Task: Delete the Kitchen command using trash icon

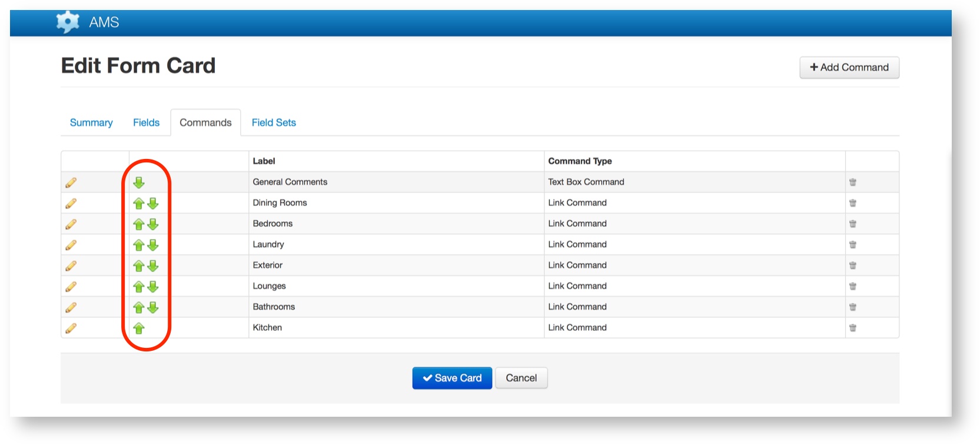Action: [x=852, y=328]
